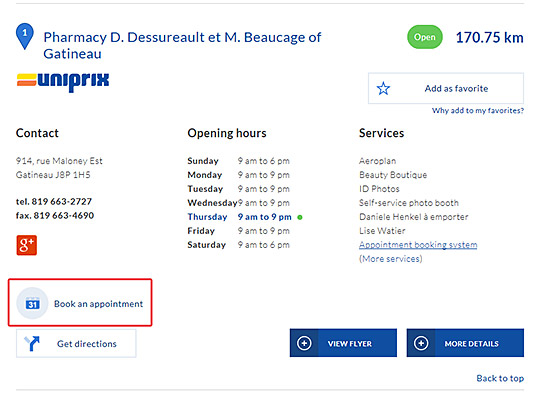Click the Uniprix logo
Image resolution: width=540 pixels, height=394 pixels.
point(63,82)
